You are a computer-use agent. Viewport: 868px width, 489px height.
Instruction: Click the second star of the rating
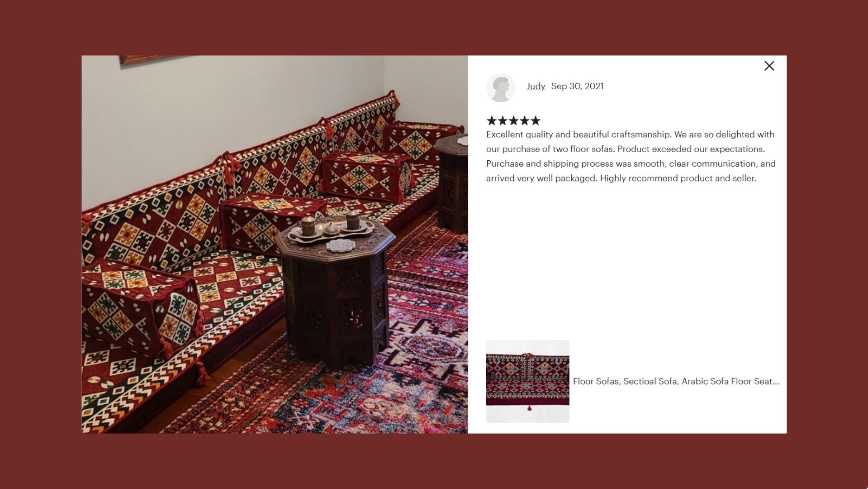[x=503, y=120]
